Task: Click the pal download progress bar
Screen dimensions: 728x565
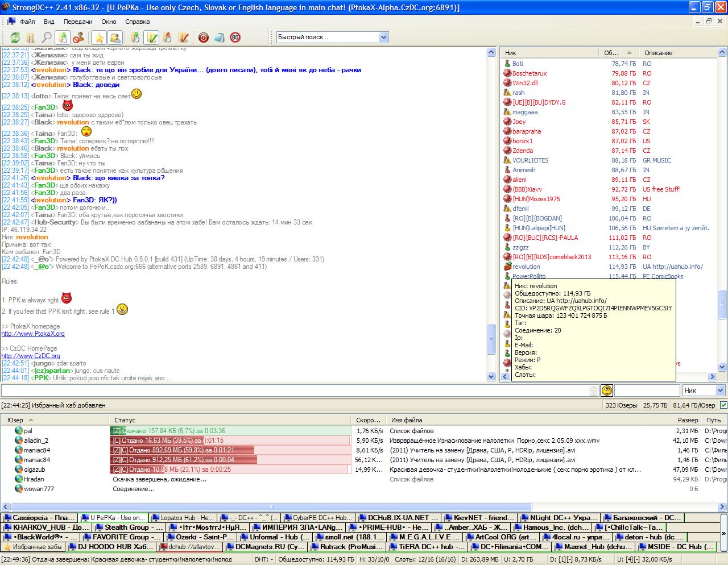Action: pyautogui.click(x=230, y=431)
